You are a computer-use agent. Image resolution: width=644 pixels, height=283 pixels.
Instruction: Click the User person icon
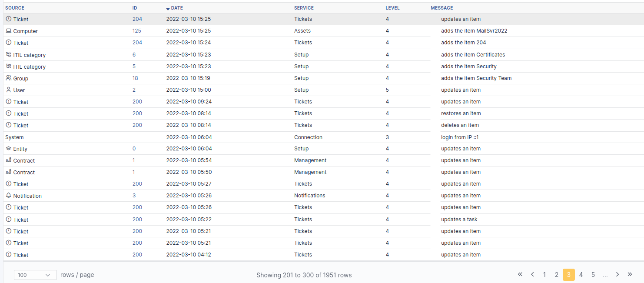(8, 90)
